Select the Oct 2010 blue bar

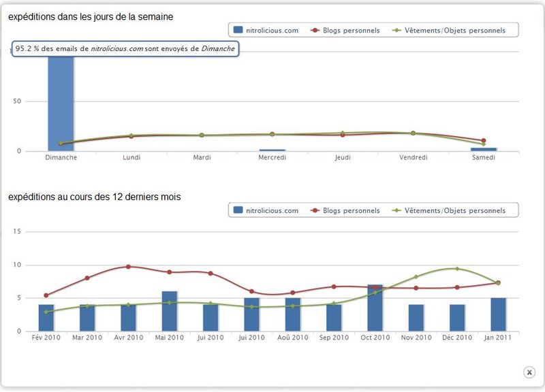(375, 308)
